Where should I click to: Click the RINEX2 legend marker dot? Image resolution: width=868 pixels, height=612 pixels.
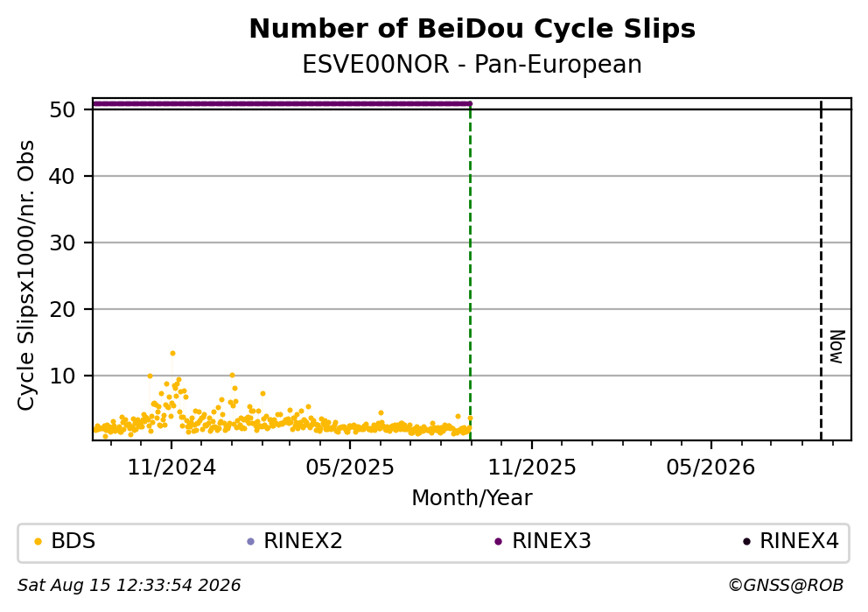[250, 542]
